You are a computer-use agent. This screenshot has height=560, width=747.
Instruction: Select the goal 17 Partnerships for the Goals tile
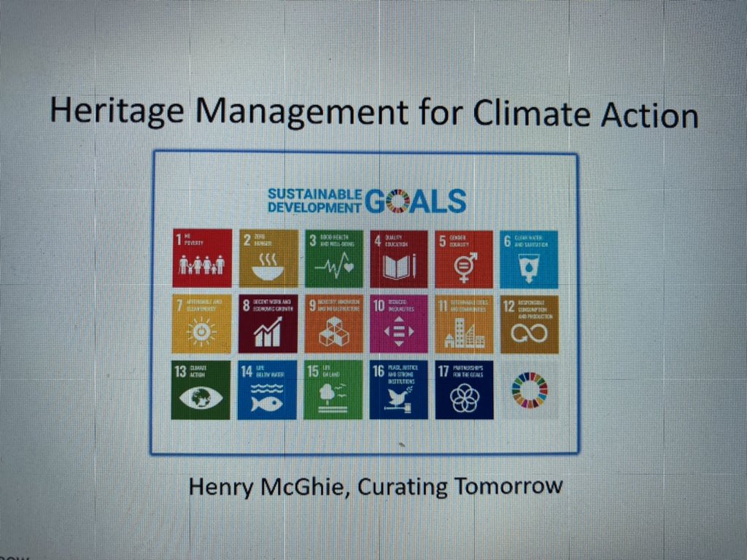[x=465, y=390]
